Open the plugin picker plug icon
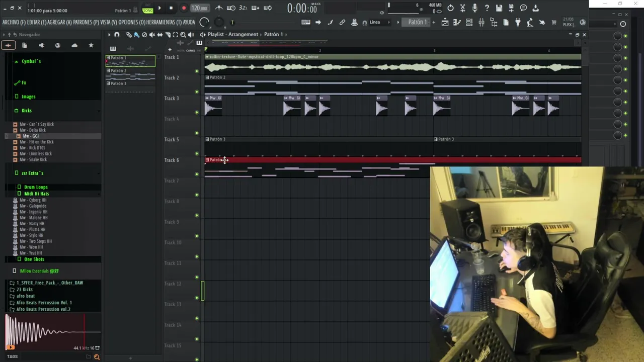 tap(518, 22)
